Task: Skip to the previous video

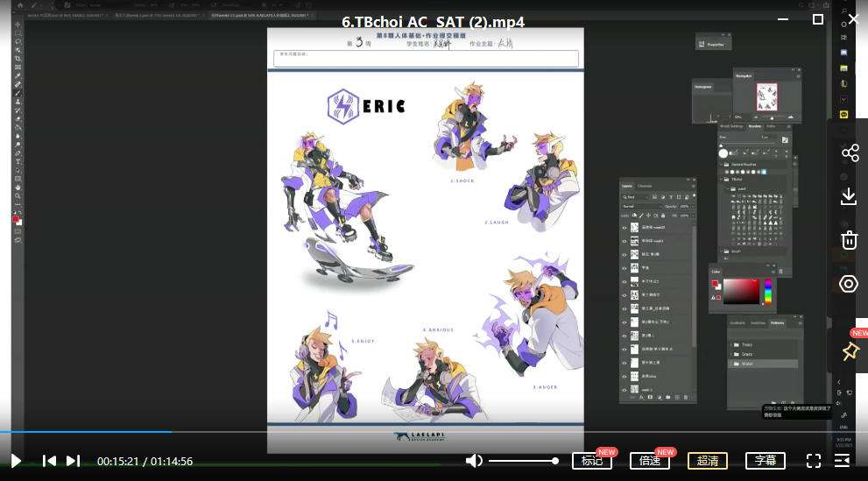Action: coord(50,461)
